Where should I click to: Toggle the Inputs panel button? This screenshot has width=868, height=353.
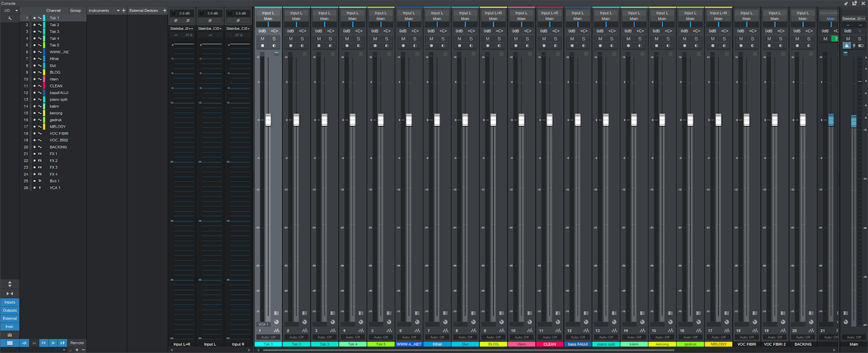[9, 302]
